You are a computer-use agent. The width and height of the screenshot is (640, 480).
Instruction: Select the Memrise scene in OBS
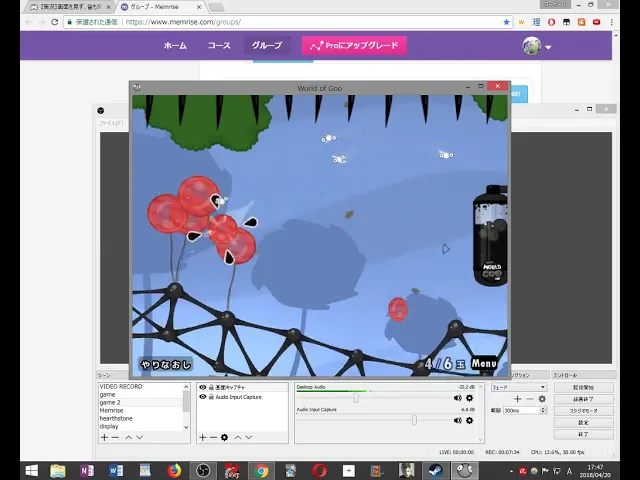pos(140,411)
